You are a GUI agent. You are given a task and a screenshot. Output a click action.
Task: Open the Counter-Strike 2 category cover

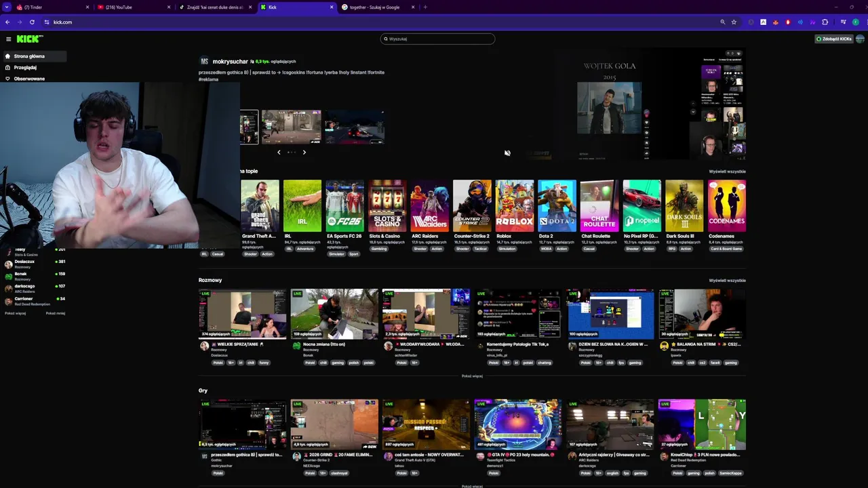pos(472,205)
